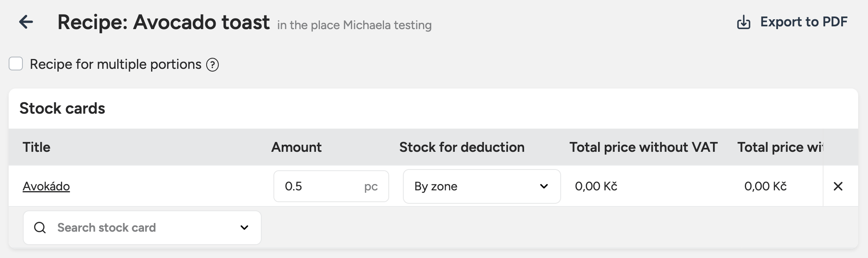868x258 pixels.
Task: Click the Stock cards section heading
Action: (x=62, y=109)
